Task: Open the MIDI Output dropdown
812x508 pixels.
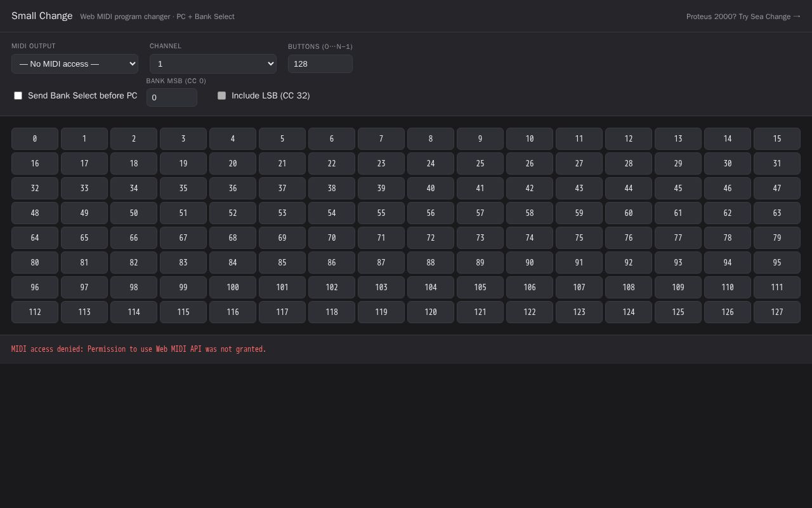Action: [75, 63]
